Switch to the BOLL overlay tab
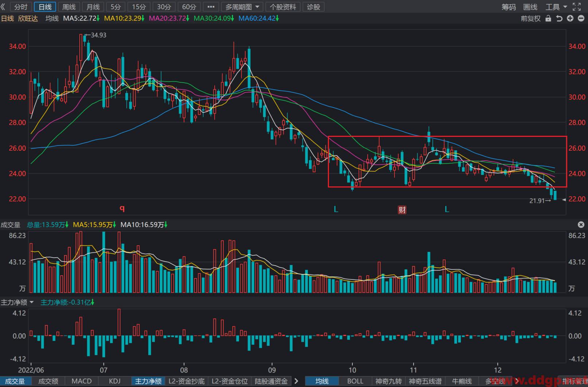 click(355, 381)
